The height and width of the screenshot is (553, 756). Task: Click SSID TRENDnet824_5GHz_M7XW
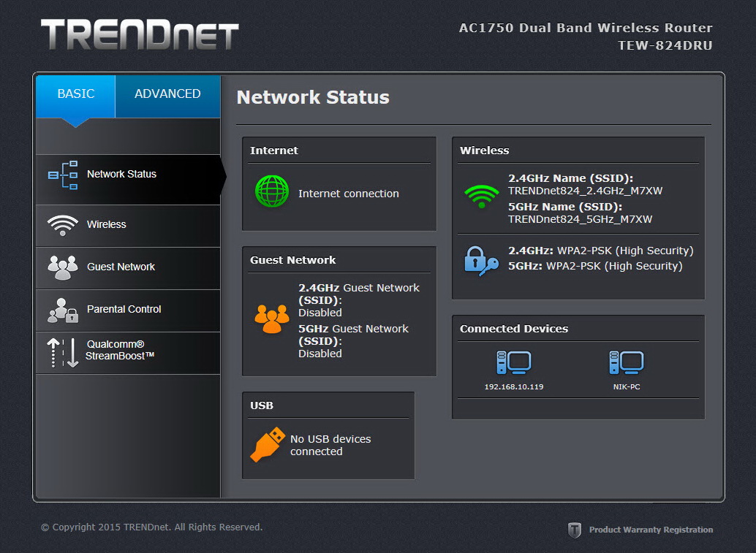580,219
